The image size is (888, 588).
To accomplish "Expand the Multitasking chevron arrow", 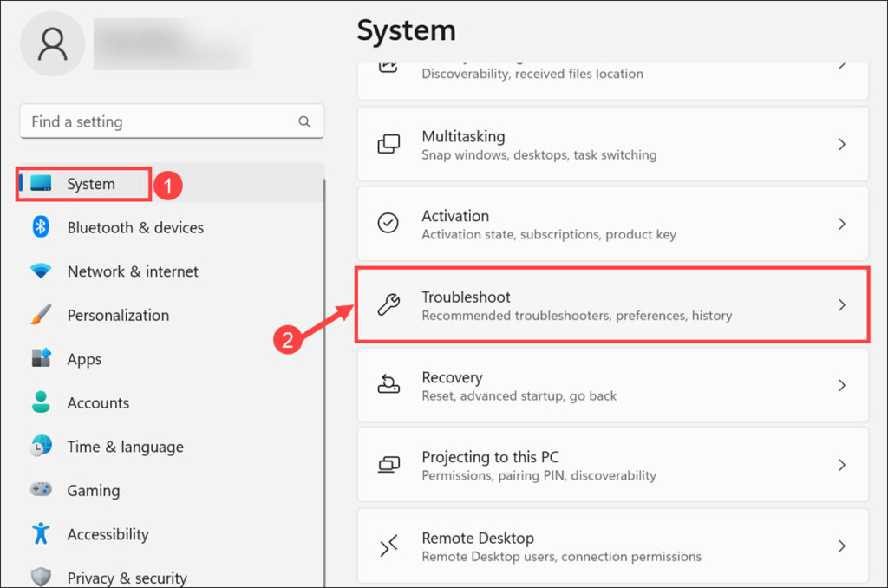I will point(841,144).
